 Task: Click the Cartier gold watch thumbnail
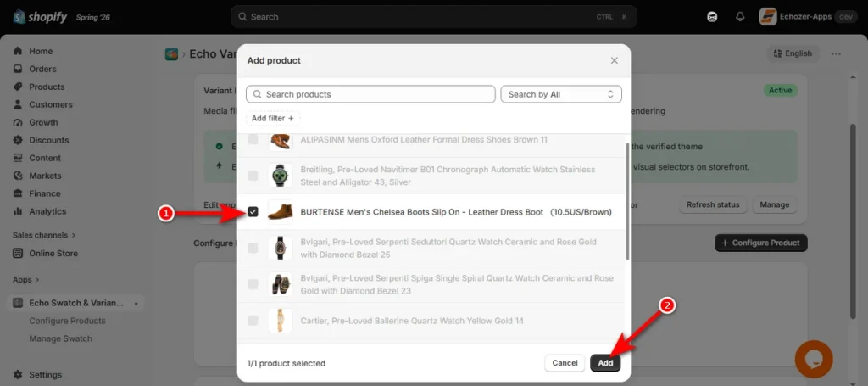(280, 320)
